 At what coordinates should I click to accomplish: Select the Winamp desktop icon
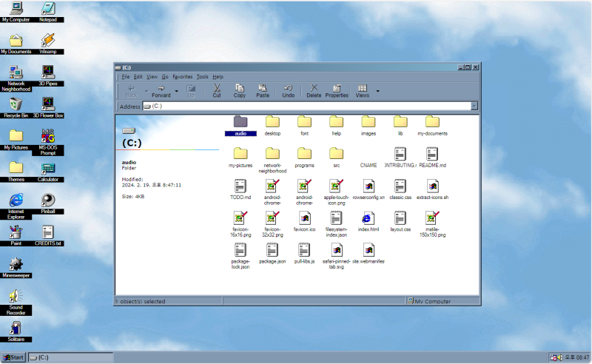point(48,44)
